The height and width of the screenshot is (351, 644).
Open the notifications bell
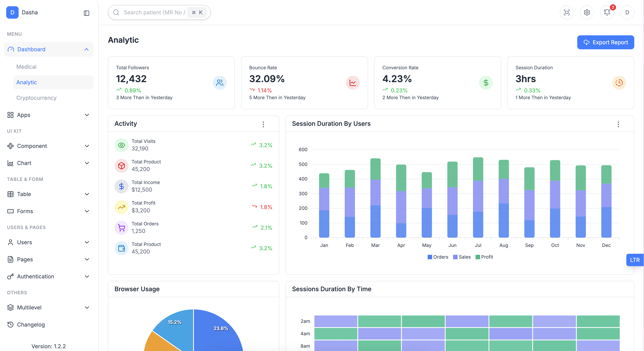coord(607,12)
